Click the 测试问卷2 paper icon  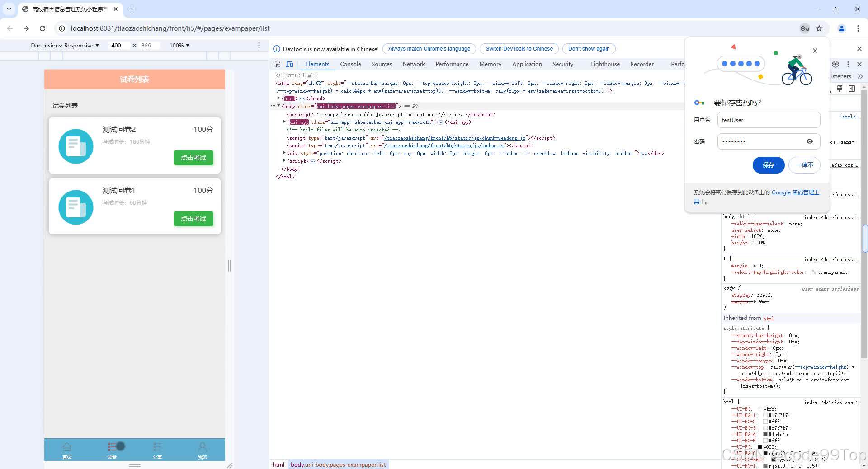click(76, 146)
